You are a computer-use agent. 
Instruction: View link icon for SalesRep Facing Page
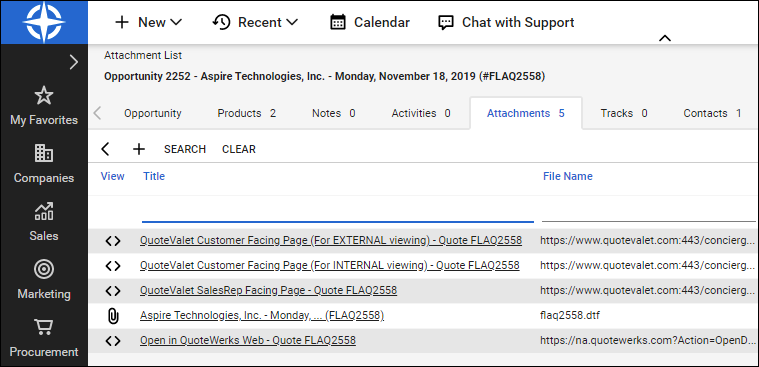[113, 291]
